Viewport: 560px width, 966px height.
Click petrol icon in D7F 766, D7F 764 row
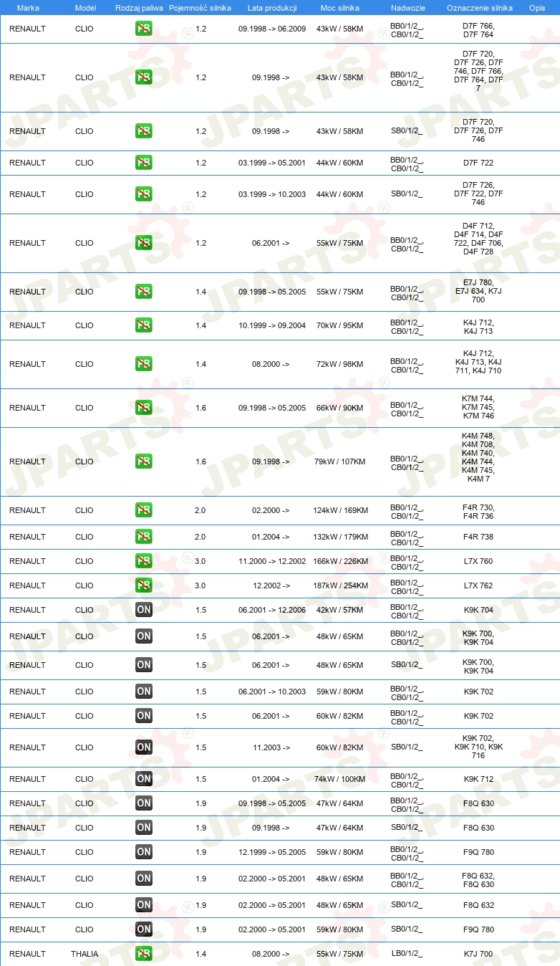pyautogui.click(x=144, y=29)
